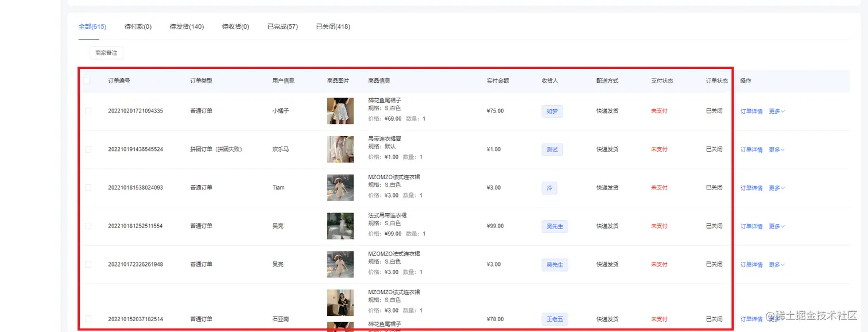868x332 pixels.
Task: Click user name 石亚南
Action: click(x=280, y=319)
